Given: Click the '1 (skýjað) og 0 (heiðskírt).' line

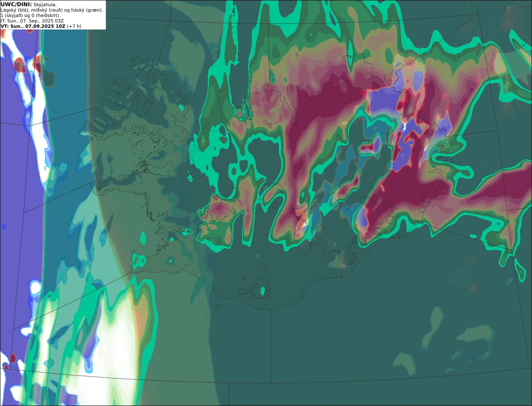Looking at the screenshot, I should pos(30,15).
